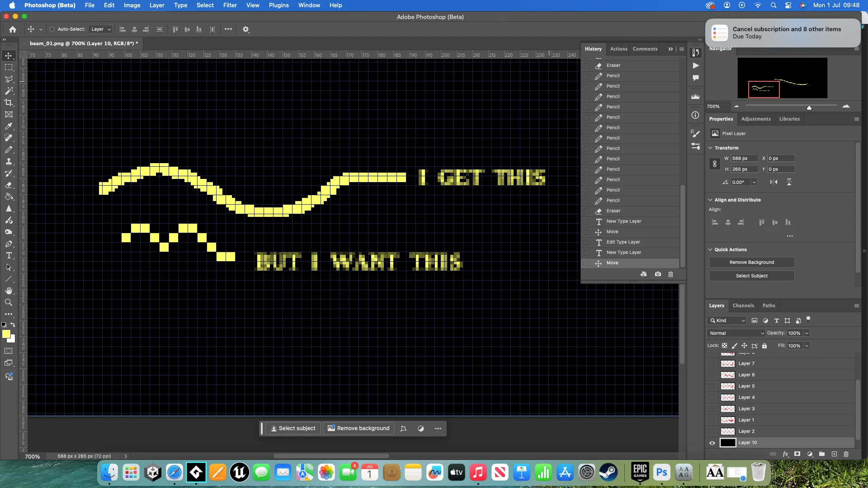The height and width of the screenshot is (488, 868).
Task: Switch to the Channels tab
Action: point(743,305)
